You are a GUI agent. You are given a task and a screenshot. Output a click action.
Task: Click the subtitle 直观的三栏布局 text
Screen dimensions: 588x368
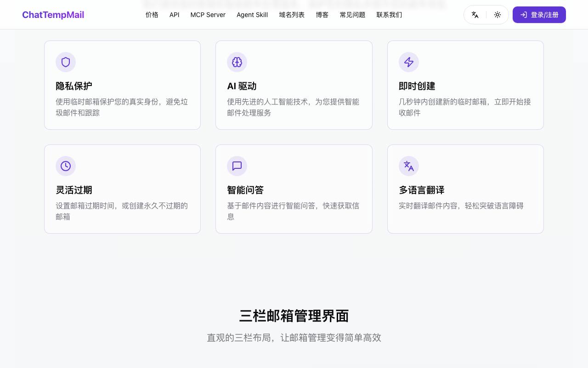[x=294, y=338]
